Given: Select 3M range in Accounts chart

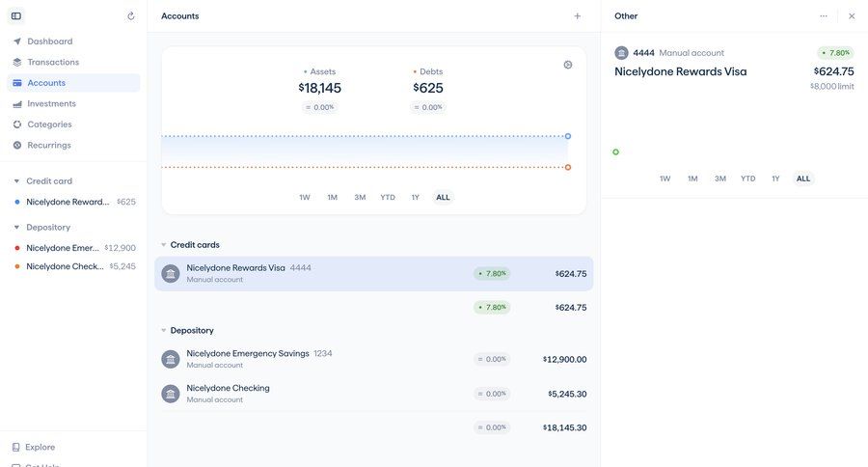Looking at the screenshot, I should (360, 197).
